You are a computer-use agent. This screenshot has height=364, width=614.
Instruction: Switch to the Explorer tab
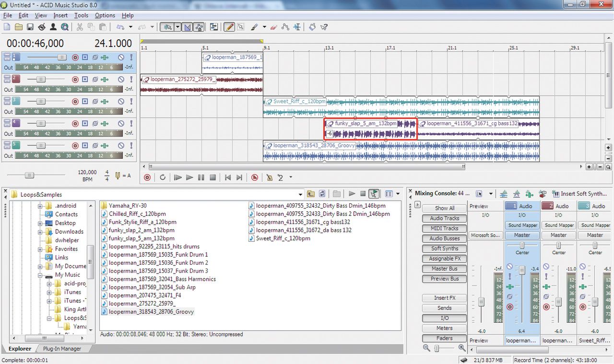coord(20,349)
